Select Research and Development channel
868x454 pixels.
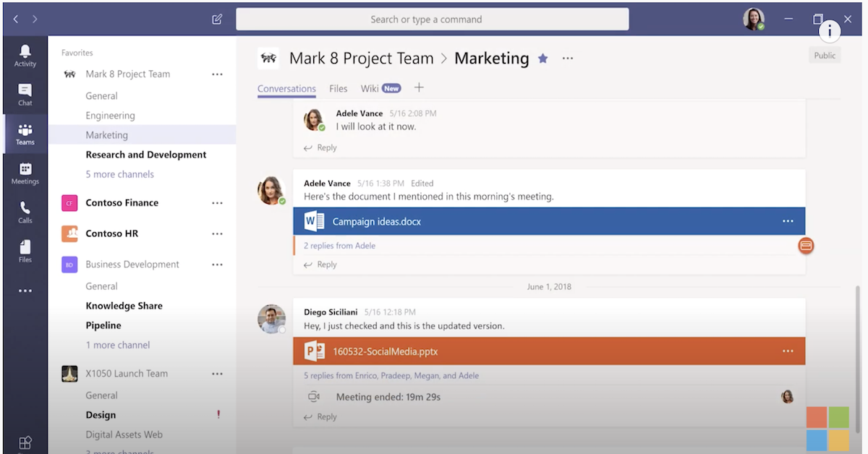click(146, 155)
